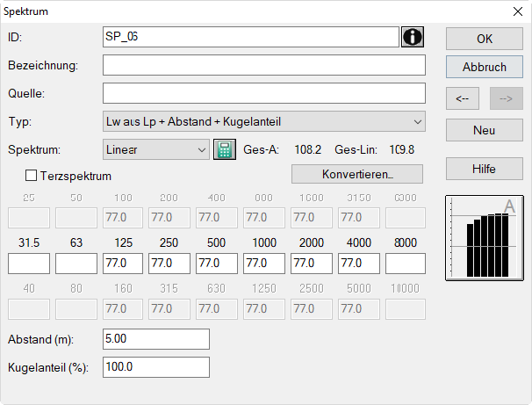
Task: Click the disabled 160 Hz third-octave field
Action: coord(123,309)
